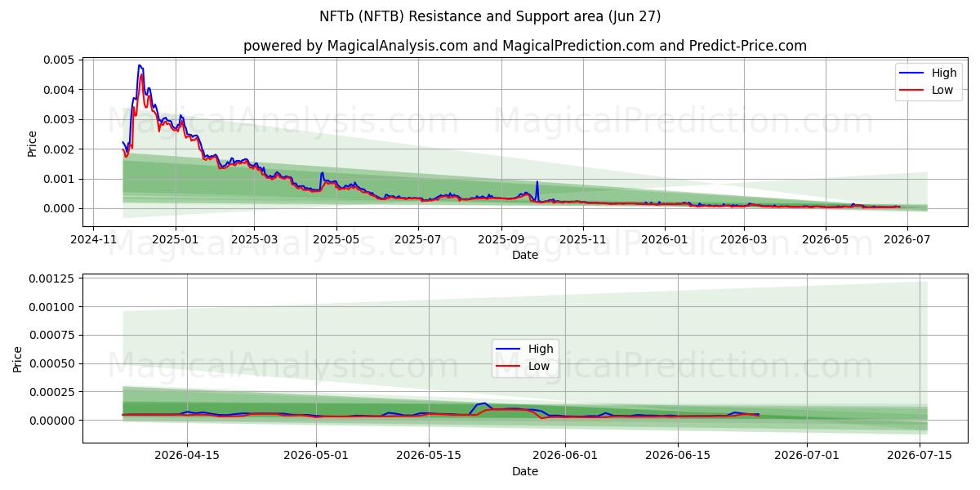980x490 pixels.
Task: Click the 2025-01 date label
Action: click(175, 239)
